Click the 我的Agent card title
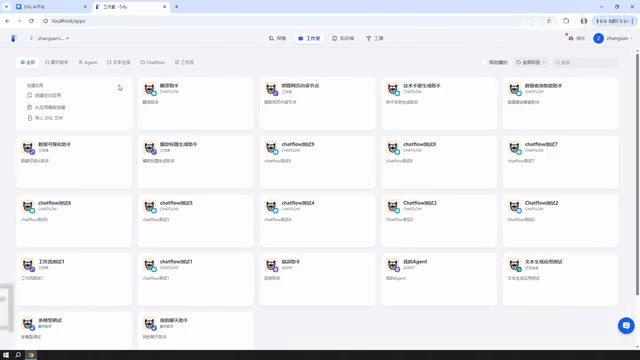640x360 pixels. [x=415, y=262]
